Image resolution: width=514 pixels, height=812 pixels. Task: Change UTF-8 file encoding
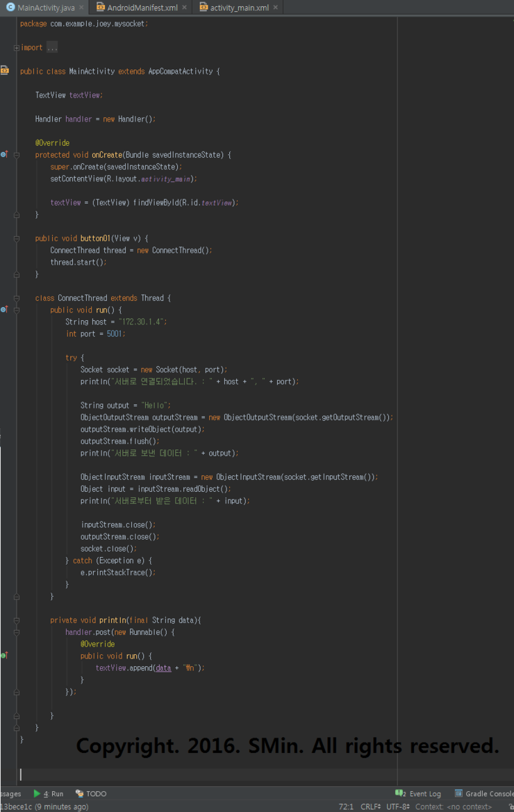397,806
